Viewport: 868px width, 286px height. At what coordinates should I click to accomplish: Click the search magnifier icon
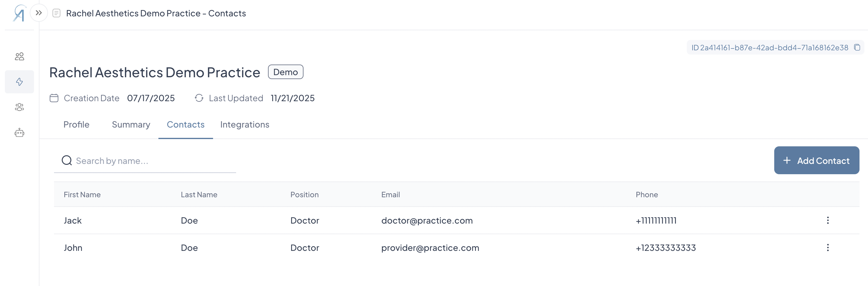[67, 161]
